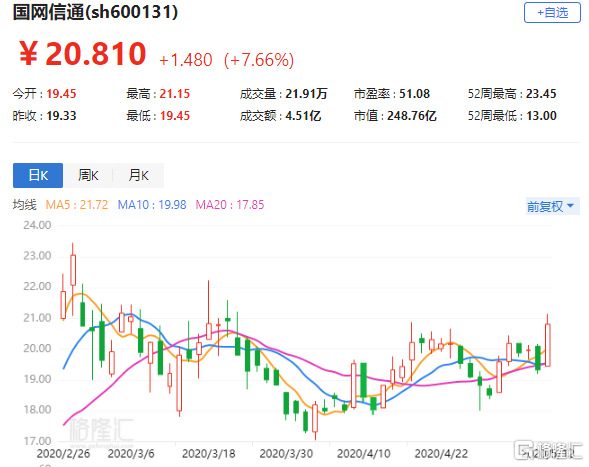Screen dimensions: 589x467
Task: Select the stock title 国网信通(sh600131)
Action: coord(95,12)
